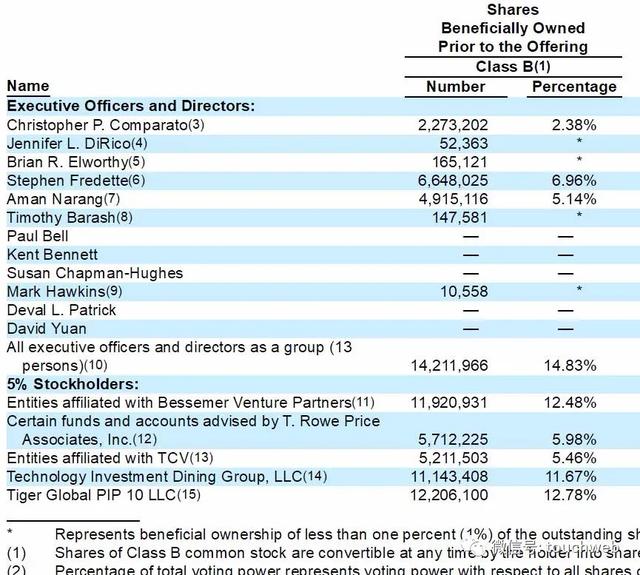640x575 pixels.
Task: Click the value 52,363
Action: [x=463, y=144]
